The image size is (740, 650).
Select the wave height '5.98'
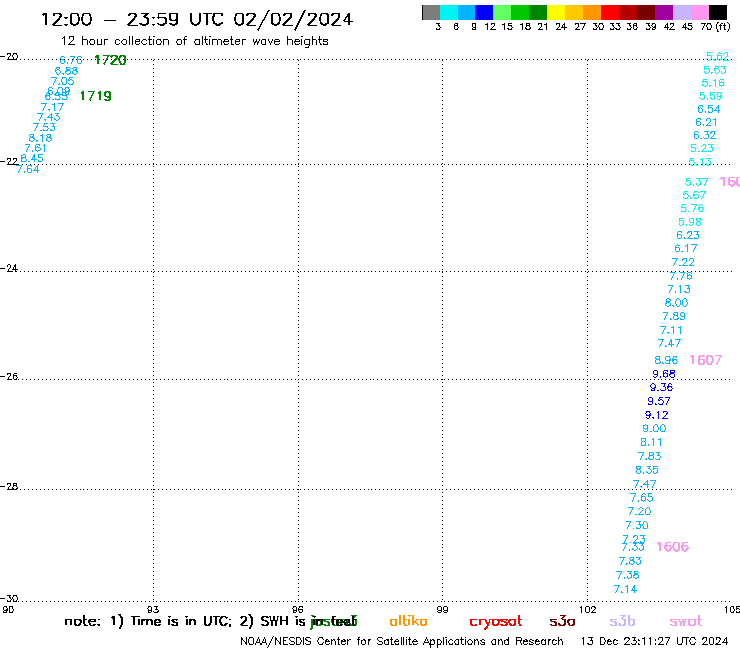(x=690, y=222)
